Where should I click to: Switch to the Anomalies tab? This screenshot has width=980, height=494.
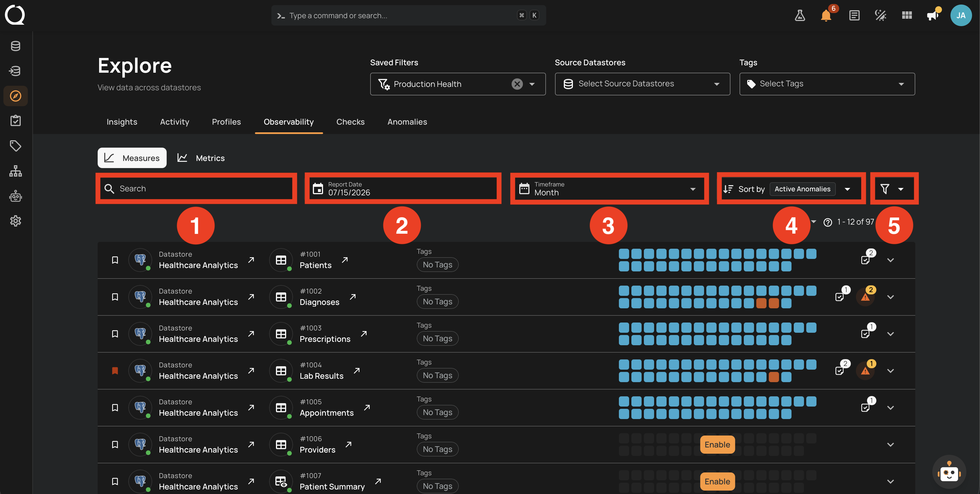[x=407, y=122]
